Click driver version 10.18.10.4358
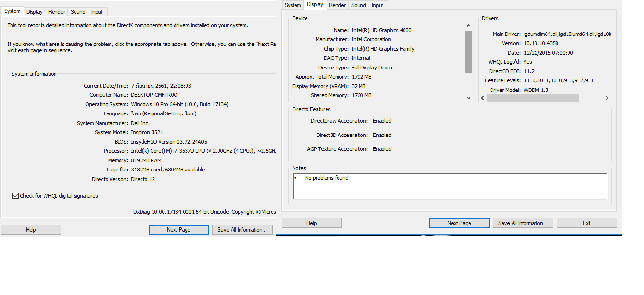 pyautogui.click(x=541, y=43)
